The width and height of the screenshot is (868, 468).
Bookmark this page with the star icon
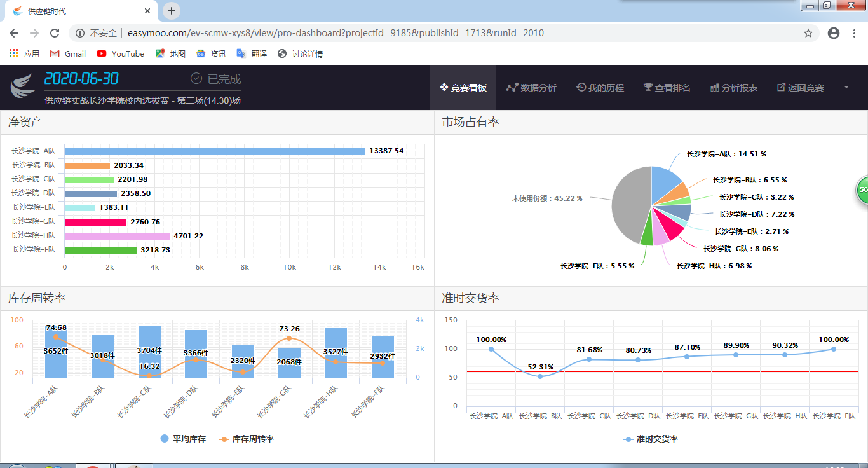(x=808, y=33)
